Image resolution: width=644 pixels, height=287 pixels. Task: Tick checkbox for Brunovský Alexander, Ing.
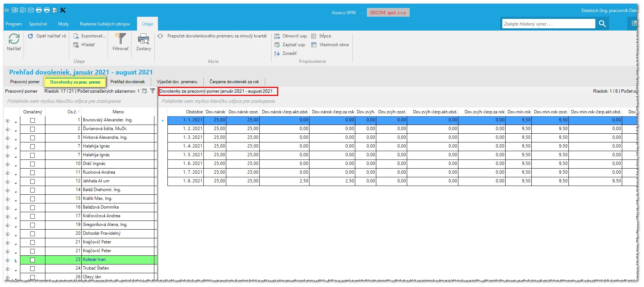click(x=33, y=120)
